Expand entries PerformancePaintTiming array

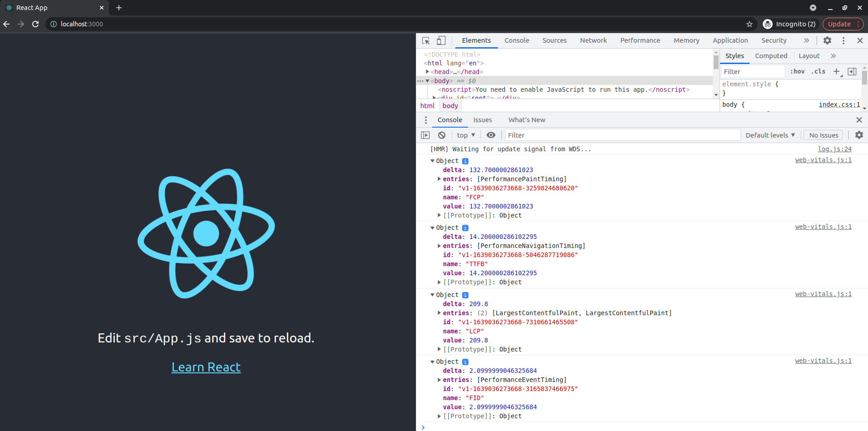[x=439, y=179]
